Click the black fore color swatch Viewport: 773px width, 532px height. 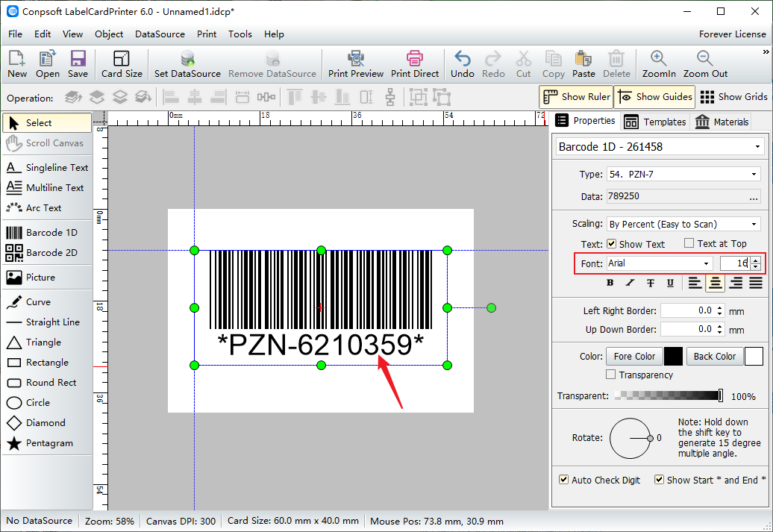point(674,357)
